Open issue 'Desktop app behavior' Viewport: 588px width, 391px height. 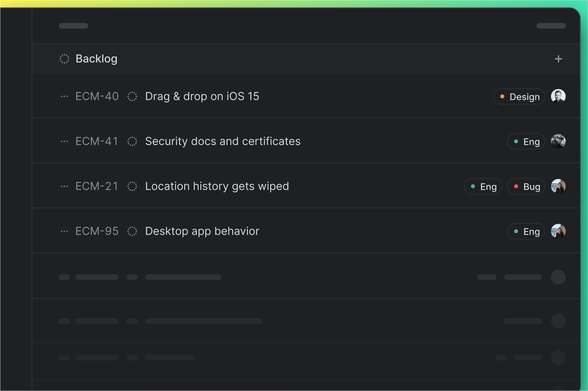click(202, 231)
